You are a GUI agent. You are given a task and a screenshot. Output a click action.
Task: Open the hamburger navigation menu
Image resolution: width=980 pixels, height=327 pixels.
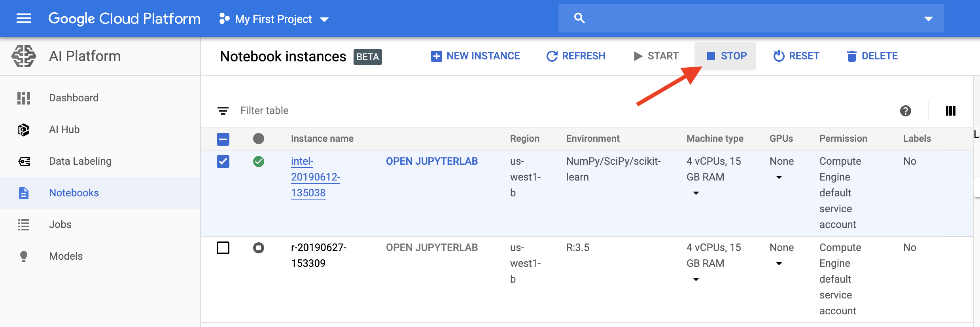point(24,19)
